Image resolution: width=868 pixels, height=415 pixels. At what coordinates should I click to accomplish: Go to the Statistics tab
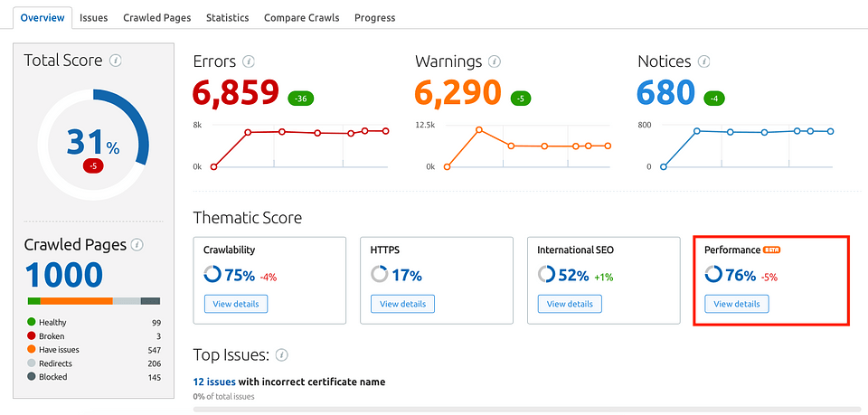(x=228, y=18)
